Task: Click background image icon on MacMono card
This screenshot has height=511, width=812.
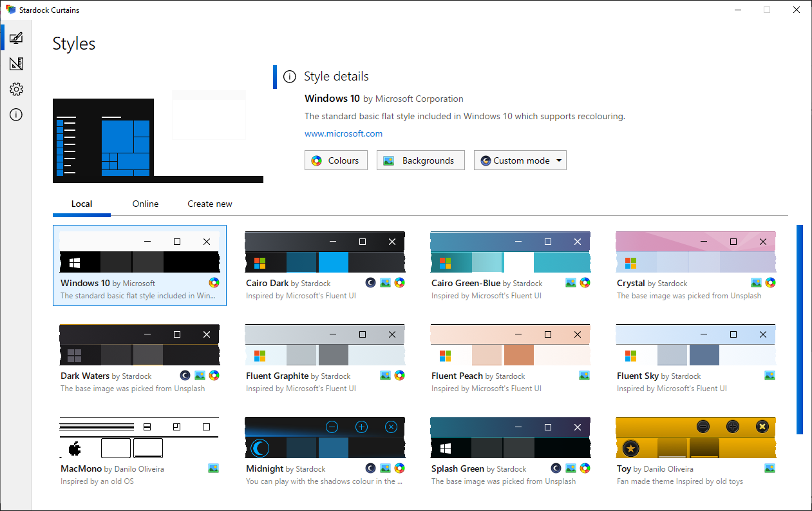Action: (214, 468)
